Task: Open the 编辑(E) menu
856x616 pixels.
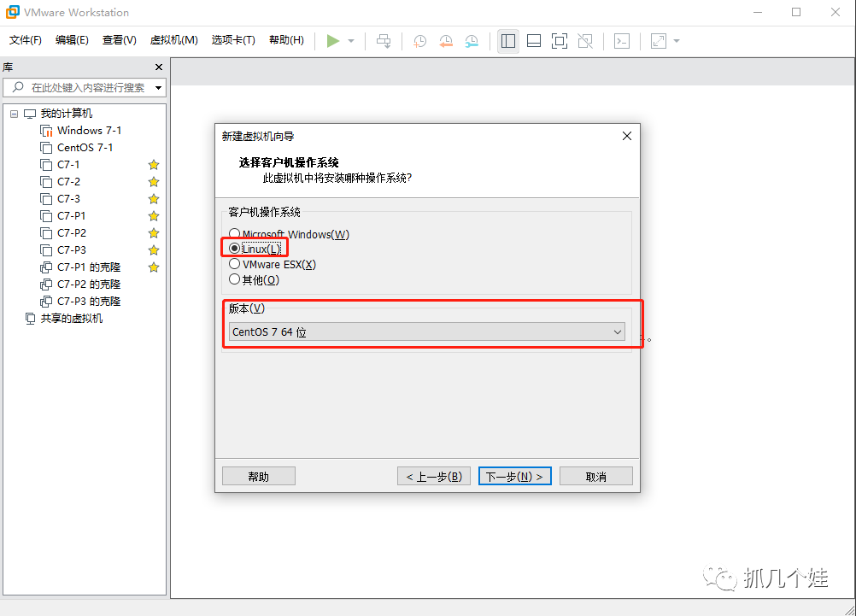Action: pos(72,40)
